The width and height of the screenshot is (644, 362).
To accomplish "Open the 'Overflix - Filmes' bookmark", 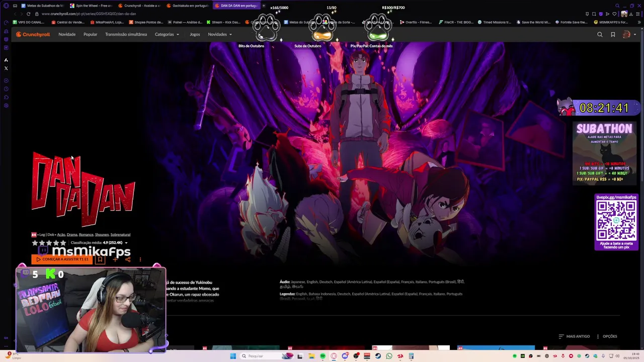I will tap(416, 22).
